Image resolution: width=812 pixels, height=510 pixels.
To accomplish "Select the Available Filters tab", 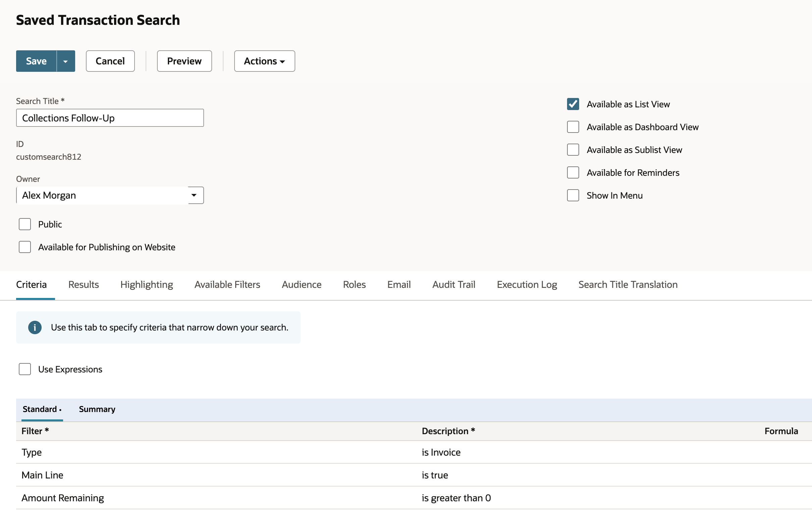I will [227, 285].
